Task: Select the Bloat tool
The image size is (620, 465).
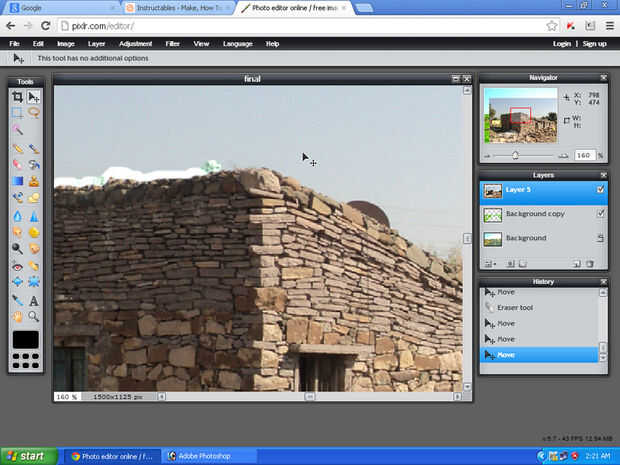Action: point(17,282)
